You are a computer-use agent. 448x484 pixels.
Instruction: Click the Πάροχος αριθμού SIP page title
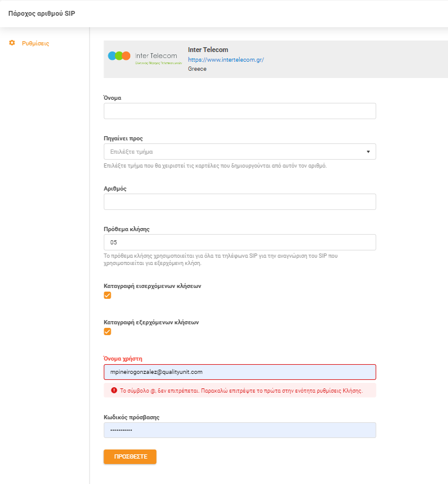pos(41,13)
